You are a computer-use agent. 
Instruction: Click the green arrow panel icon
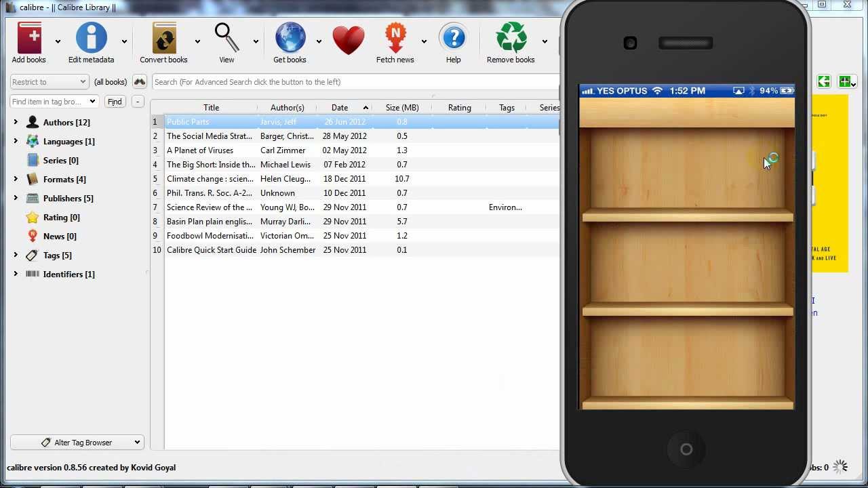coord(824,82)
